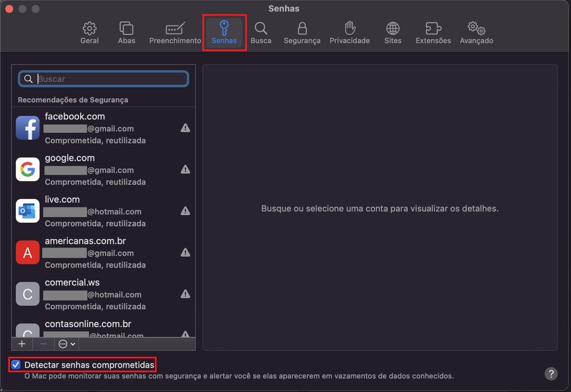The height and width of the screenshot is (392, 571).
Task: Click the Recomendações de Segurança header
Action: [73, 100]
